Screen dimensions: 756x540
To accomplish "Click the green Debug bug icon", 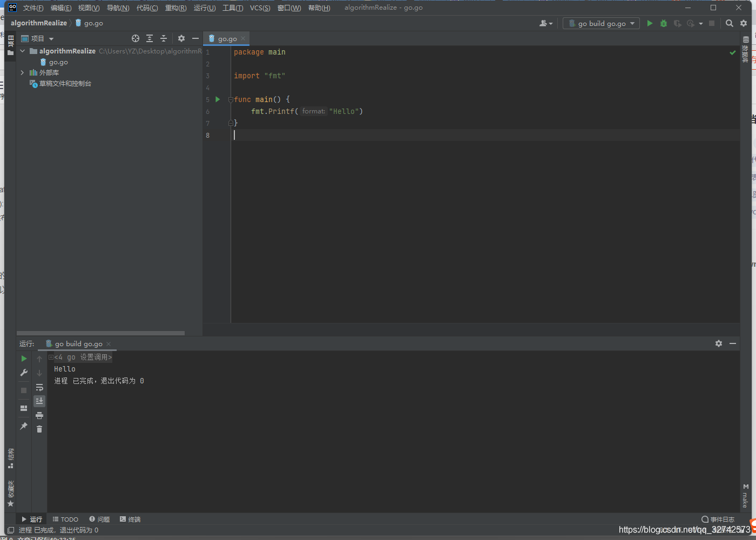I will point(664,23).
